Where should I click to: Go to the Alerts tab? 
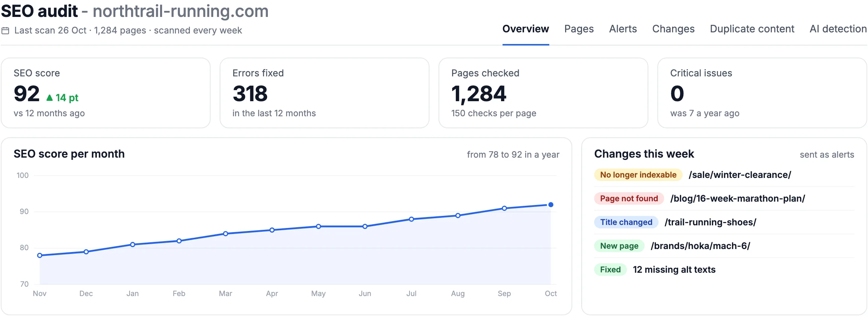click(x=623, y=29)
